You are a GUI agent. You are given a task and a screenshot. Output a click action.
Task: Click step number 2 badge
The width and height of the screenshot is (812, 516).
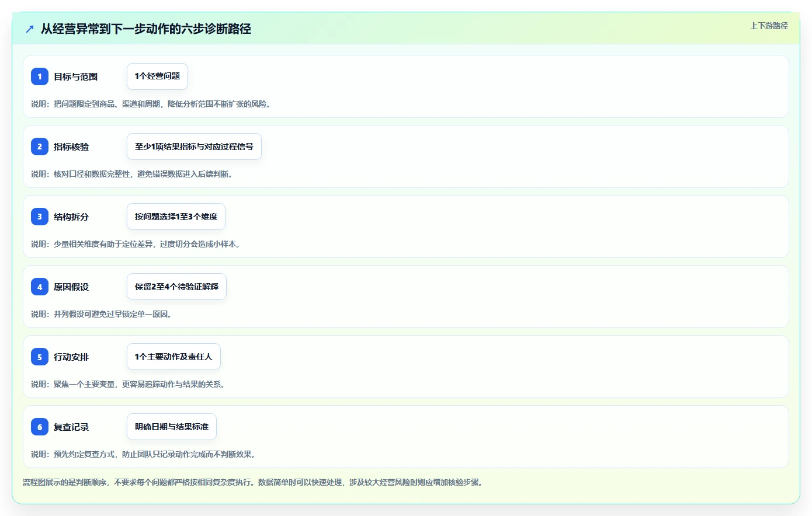(x=40, y=147)
